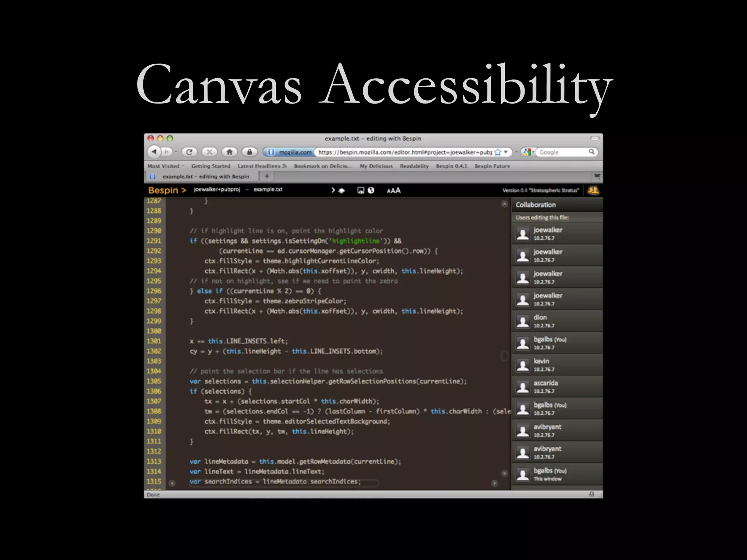Click the status bar padlock icon
The height and width of the screenshot is (560, 747).
(592, 494)
